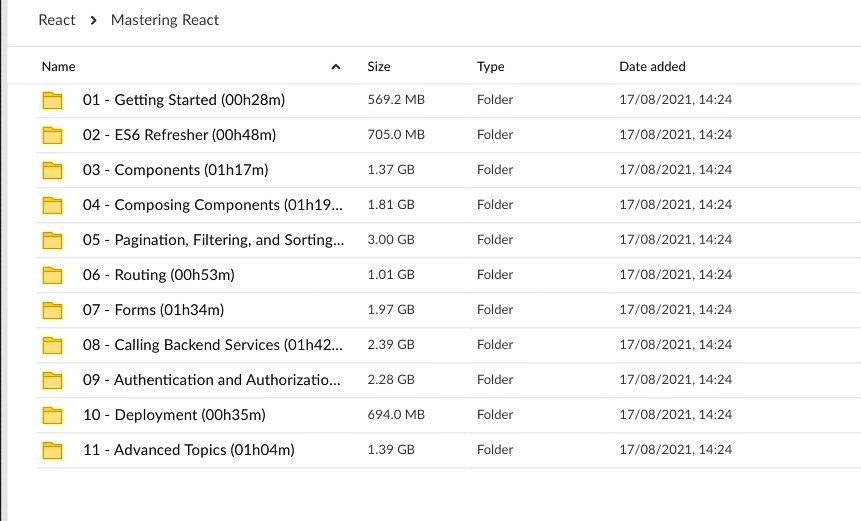Viewport: 861px width, 521px height.
Task: Click the 1.01 GB size cell
Action: click(391, 274)
